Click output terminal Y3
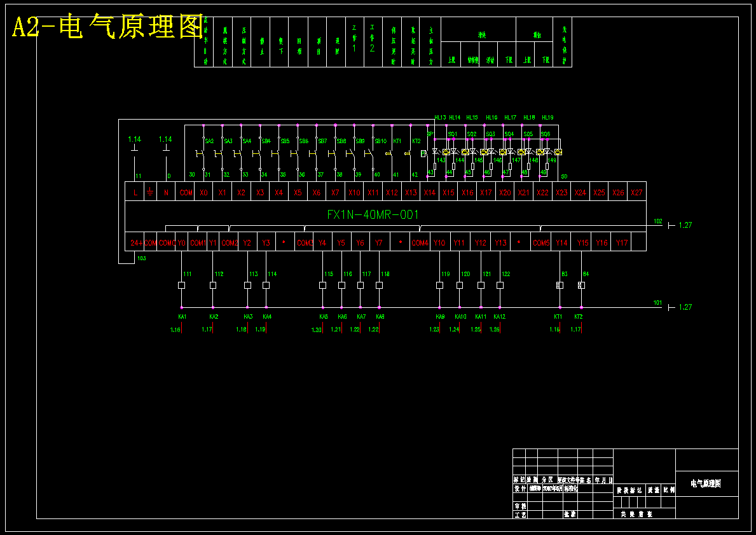 click(x=266, y=243)
